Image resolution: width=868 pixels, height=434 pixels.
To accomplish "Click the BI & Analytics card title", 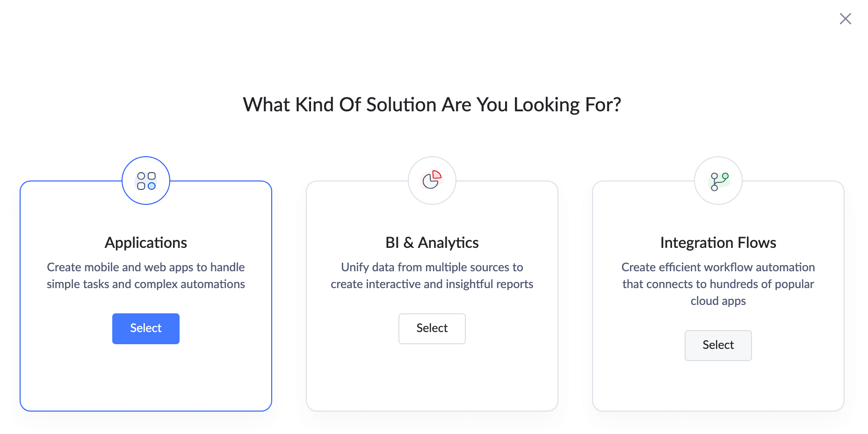I will 432,243.
